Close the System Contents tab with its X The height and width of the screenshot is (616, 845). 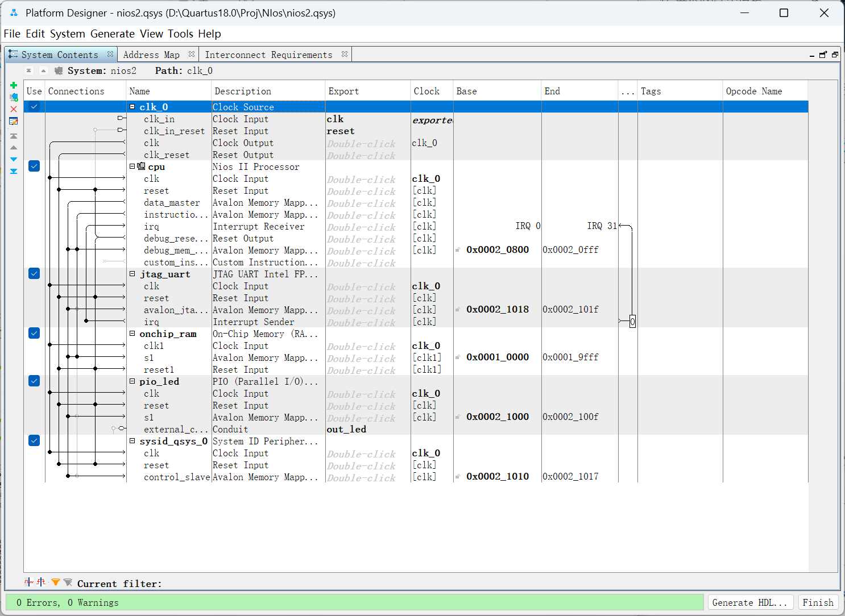tap(110, 54)
